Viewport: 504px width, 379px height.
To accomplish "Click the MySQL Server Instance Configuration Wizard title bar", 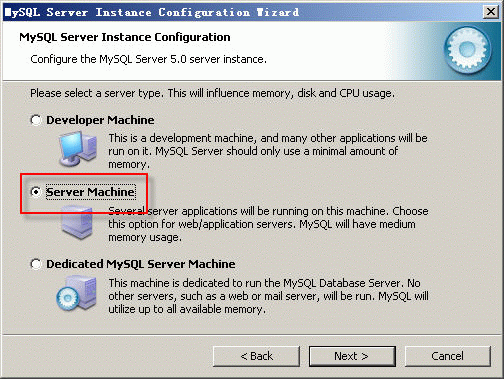I will pyautogui.click(x=243, y=12).
